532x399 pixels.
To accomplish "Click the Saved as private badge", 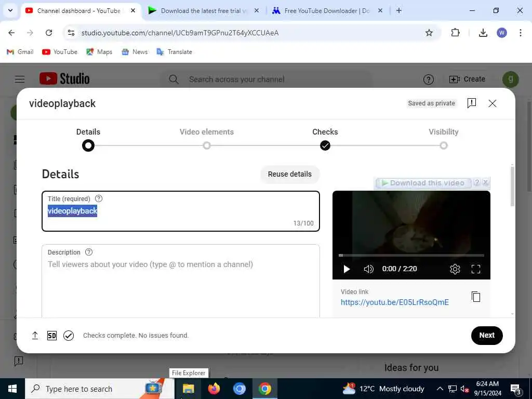I will pos(431,103).
